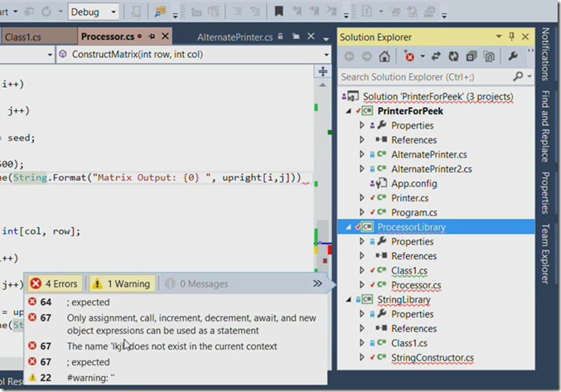Open the Debug configuration dropdown
This screenshot has height=392, width=561.
(94, 12)
